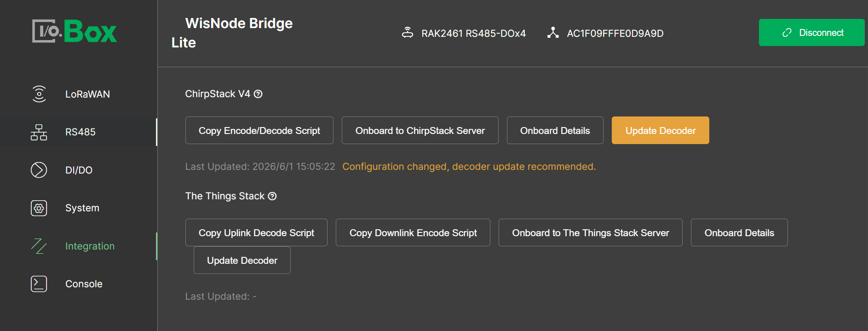Click the LoRaWAN signal icon
Viewport: 868px width, 331px height.
[39, 94]
